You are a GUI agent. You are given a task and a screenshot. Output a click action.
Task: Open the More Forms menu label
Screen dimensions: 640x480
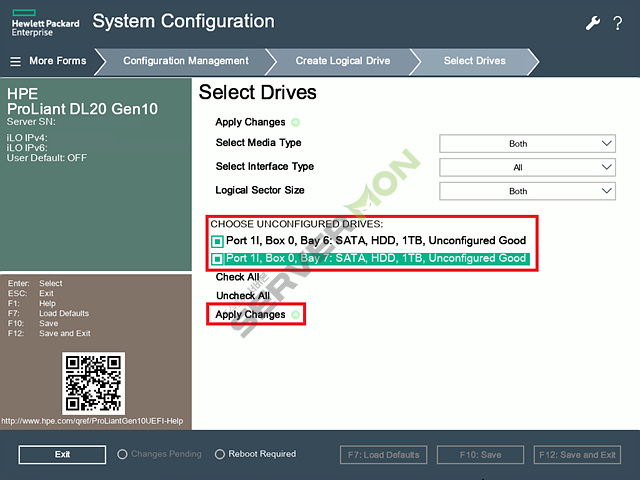tap(58, 61)
